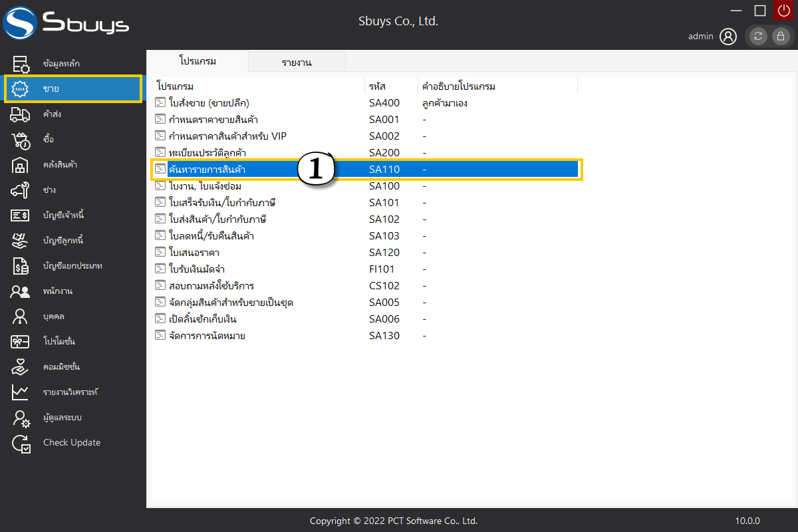The height and width of the screenshot is (532, 798).
Task: Open the ขาย sales menu
Action: click(x=73, y=89)
